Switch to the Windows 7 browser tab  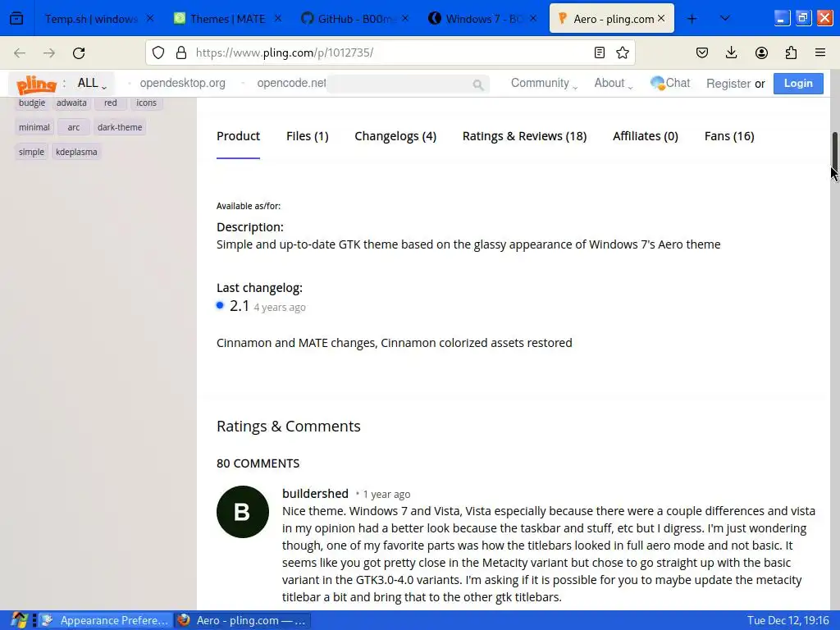[x=481, y=19]
